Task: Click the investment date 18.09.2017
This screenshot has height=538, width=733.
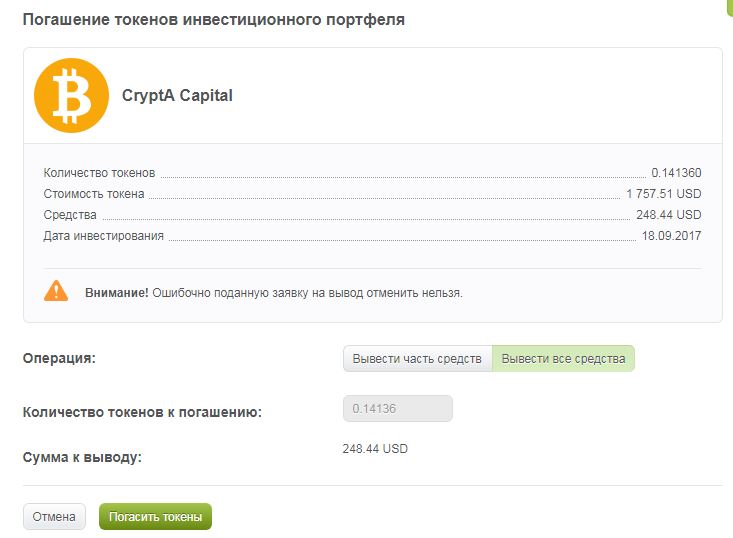Action: coord(671,236)
